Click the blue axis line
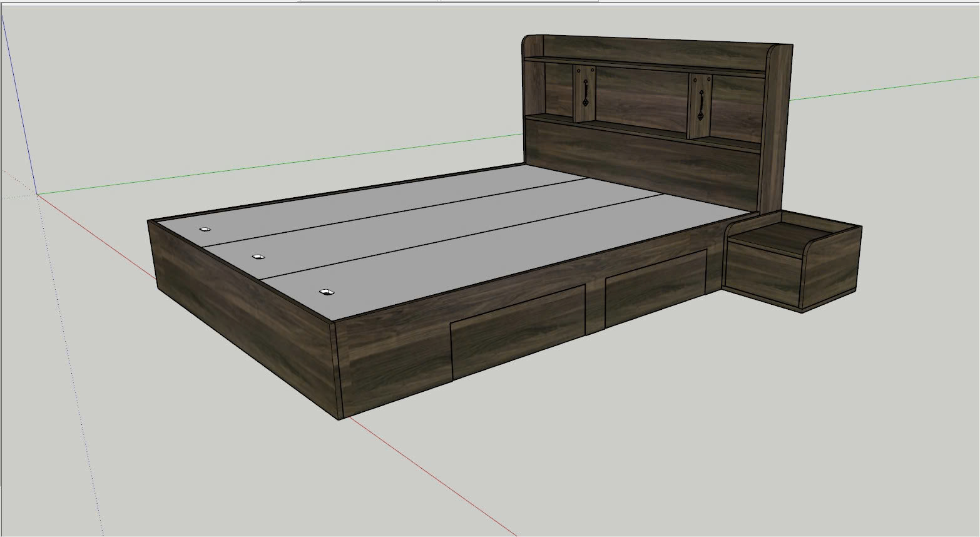This screenshot has width=980, height=537. pos(18,100)
